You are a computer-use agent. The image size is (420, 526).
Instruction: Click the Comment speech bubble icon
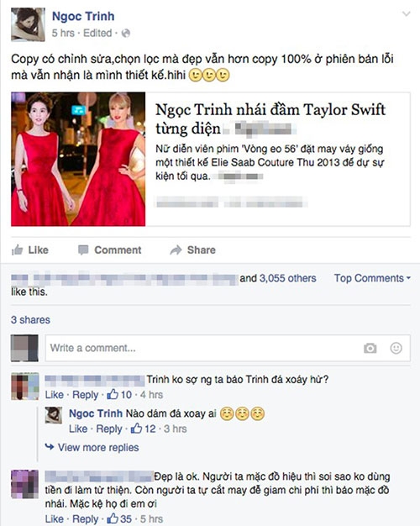(83, 250)
